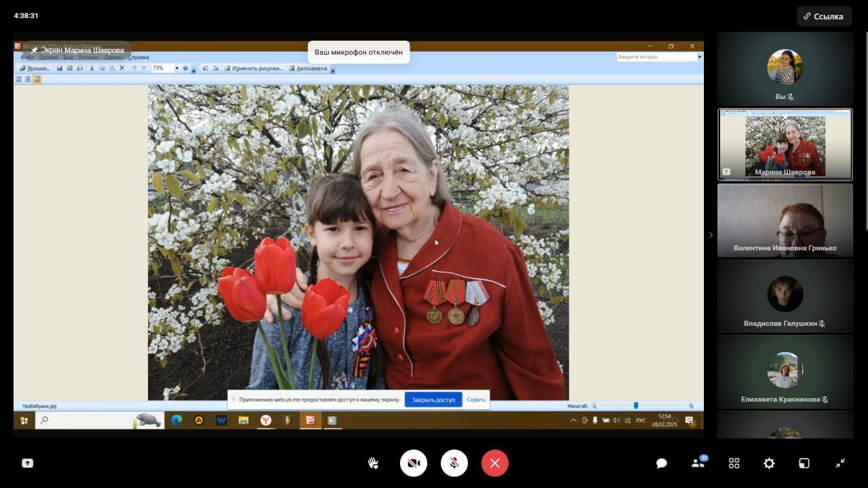
Task: Click the Введите вопрос input field
Action: point(656,57)
